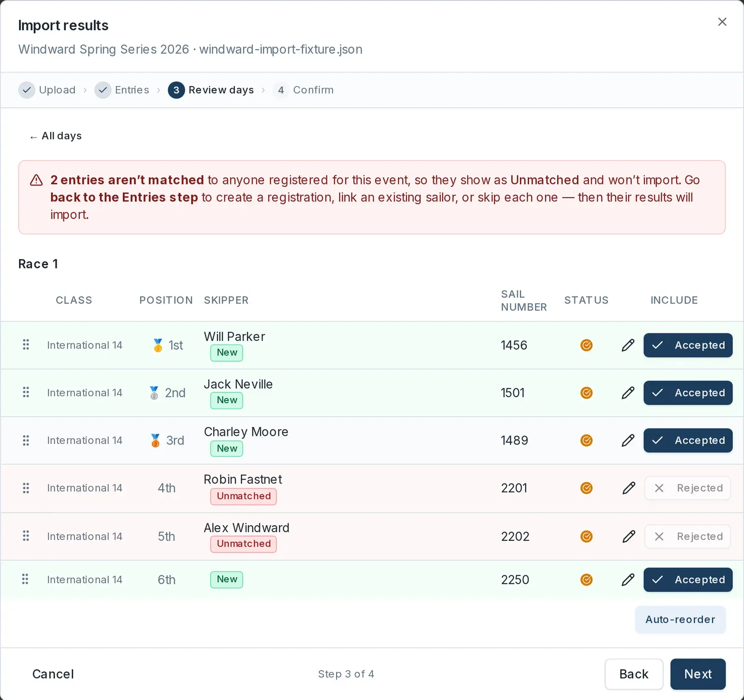Image resolution: width=744 pixels, height=700 pixels.
Task: Toggle Accepted for Charley Moore
Action: point(688,440)
